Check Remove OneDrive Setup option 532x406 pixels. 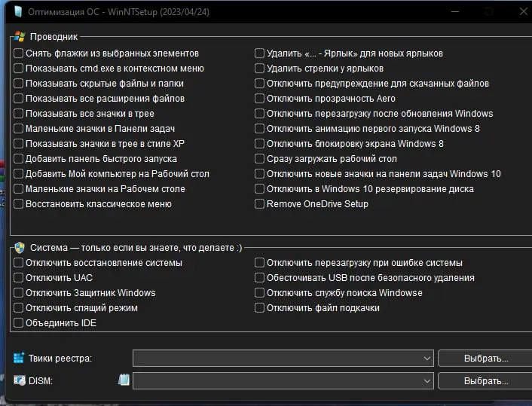tap(259, 204)
